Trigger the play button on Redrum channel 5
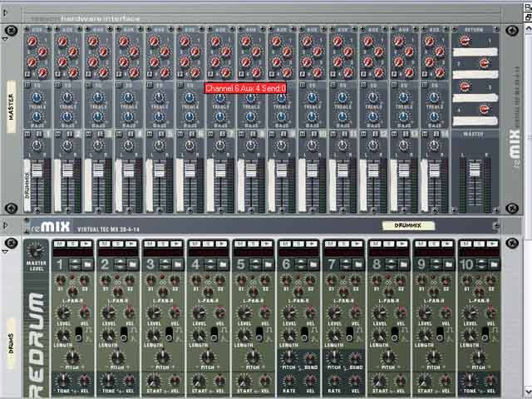This screenshot has width=532, height=399. (x=266, y=244)
